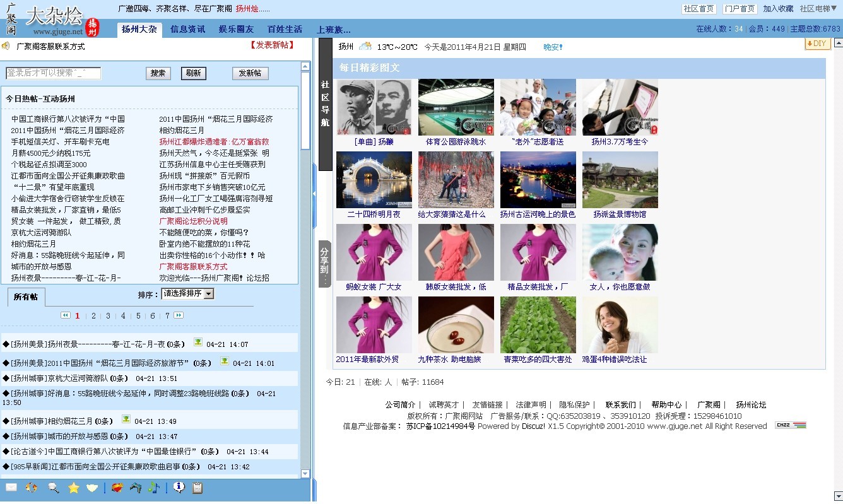843x504 pixels.
Task: Click the red heart icon in bottom toolbar
Action: coord(117,488)
